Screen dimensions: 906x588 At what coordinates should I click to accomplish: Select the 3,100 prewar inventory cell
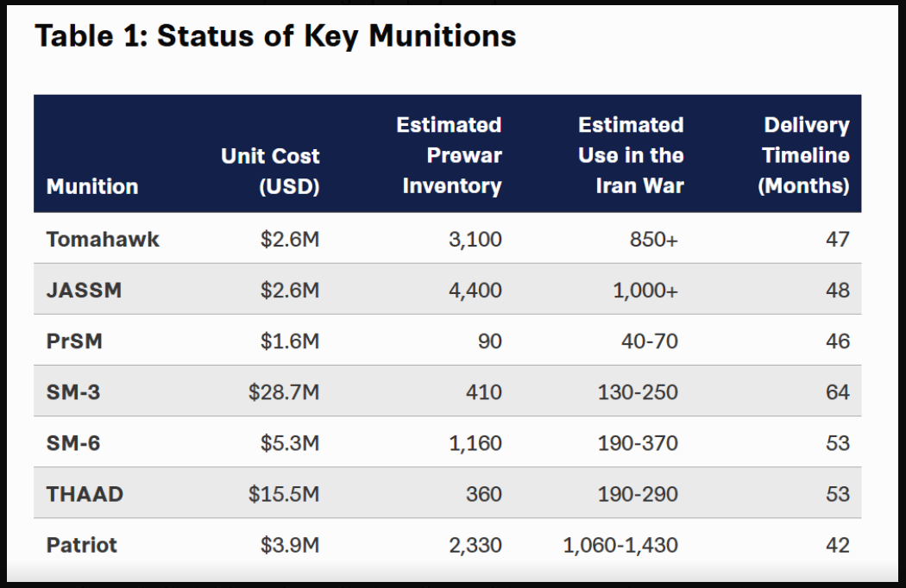point(475,239)
